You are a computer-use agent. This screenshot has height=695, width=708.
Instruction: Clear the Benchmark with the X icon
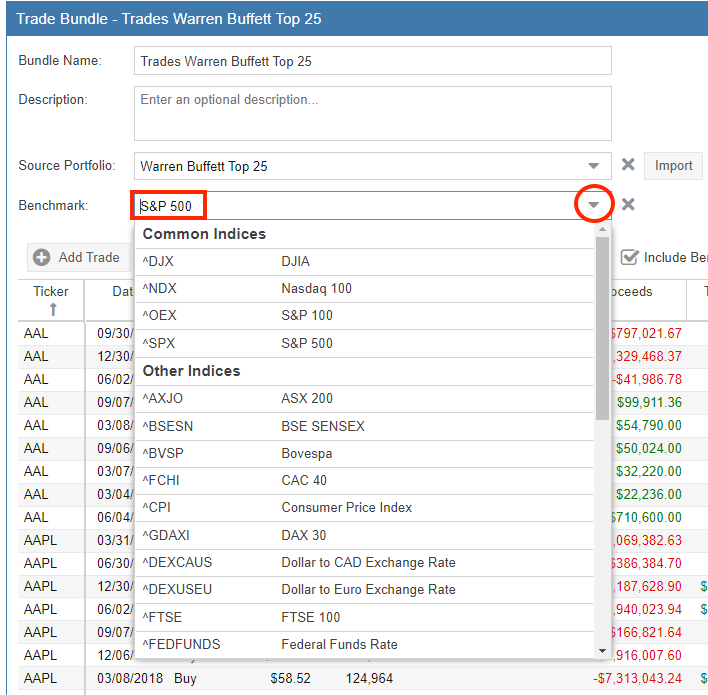coord(628,205)
